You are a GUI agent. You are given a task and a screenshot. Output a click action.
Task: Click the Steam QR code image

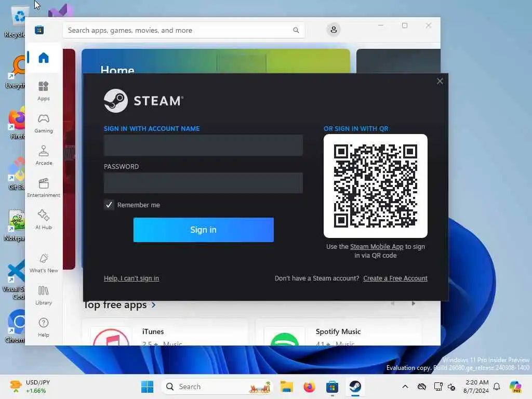point(375,186)
